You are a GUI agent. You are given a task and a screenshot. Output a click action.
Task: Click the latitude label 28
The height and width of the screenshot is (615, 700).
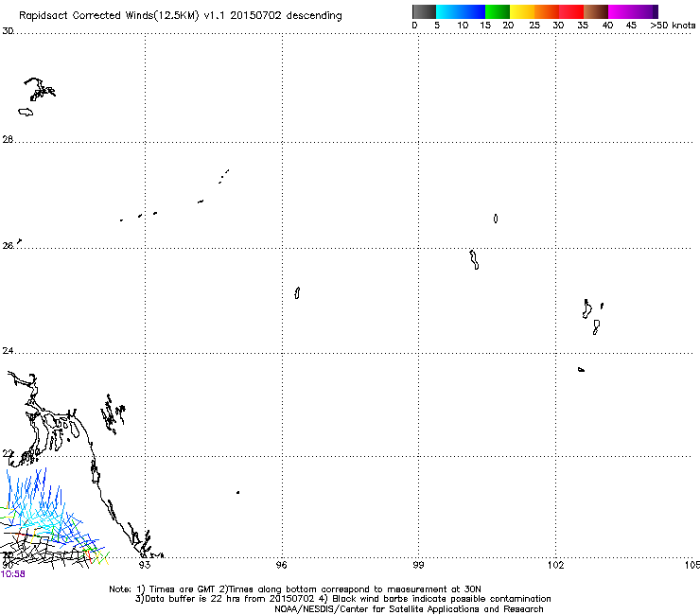[x=8, y=139]
